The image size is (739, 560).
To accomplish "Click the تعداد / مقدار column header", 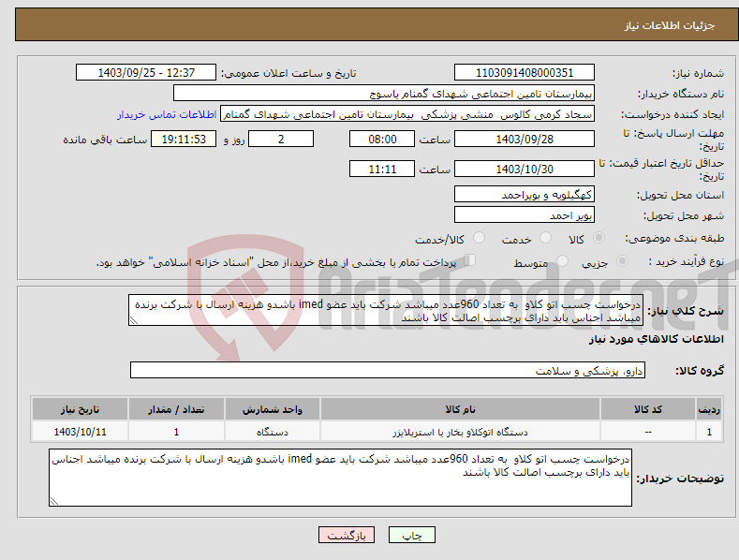I will [x=176, y=409].
